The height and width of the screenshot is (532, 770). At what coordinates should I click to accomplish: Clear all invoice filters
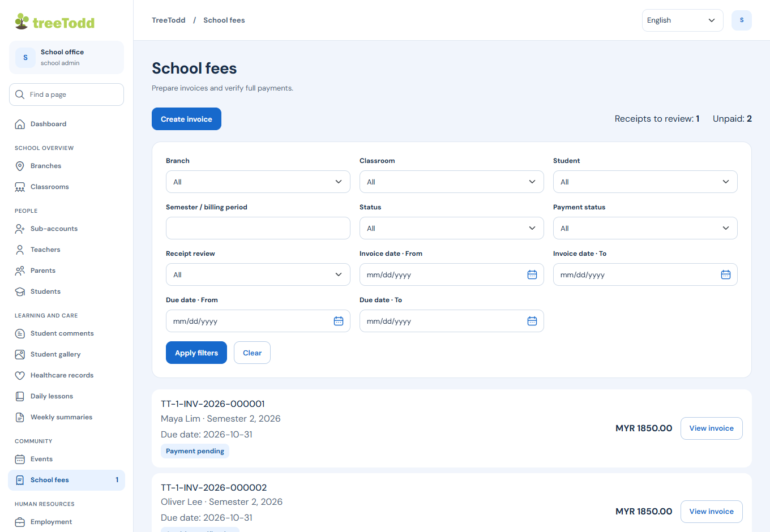tap(252, 353)
